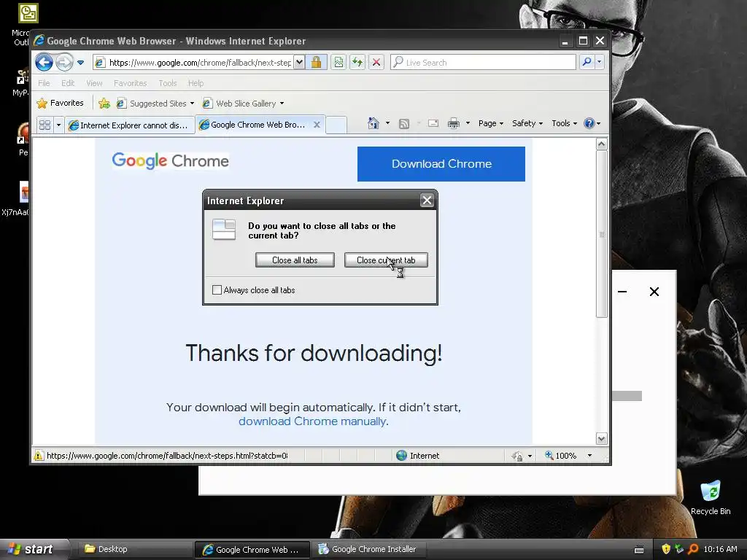Click the Refresh page icon
Screen dimensions: 747x560
357,63
